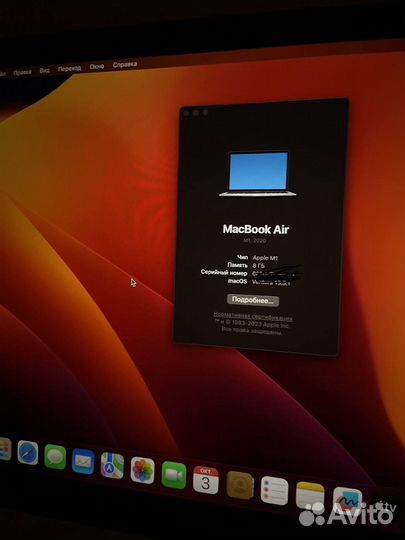Open Contacts app in the Dock
The height and width of the screenshot is (540, 405).
pos(240,485)
